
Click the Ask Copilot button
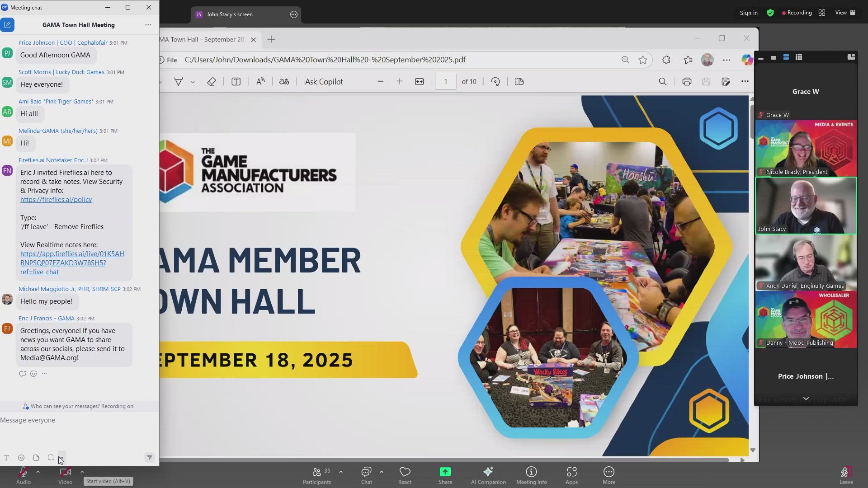(x=324, y=82)
